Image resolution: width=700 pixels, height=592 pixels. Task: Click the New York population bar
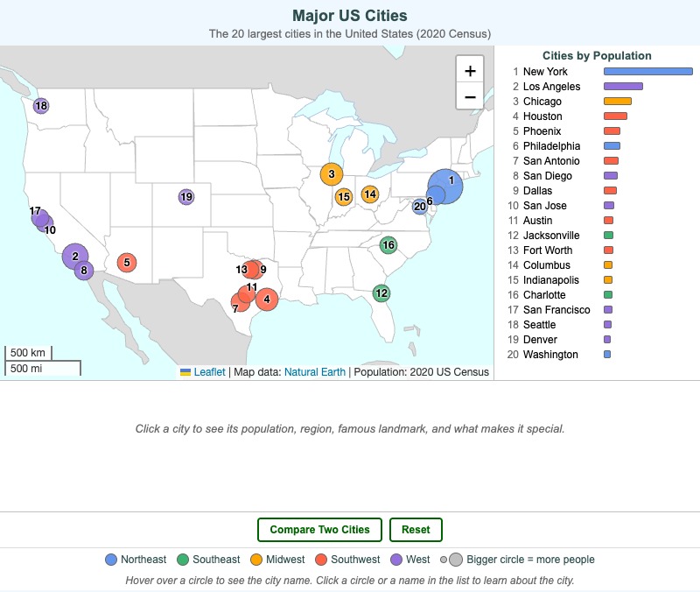tap(648, 72)
